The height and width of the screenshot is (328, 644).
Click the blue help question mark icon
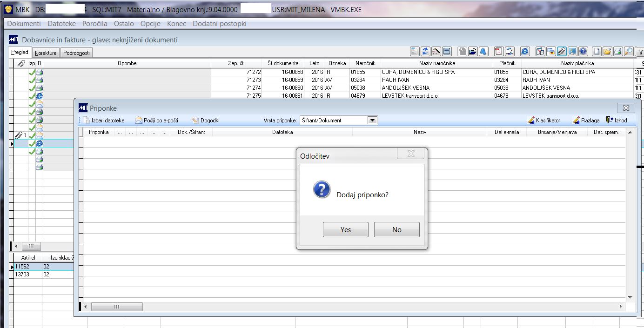pos(583,52)
